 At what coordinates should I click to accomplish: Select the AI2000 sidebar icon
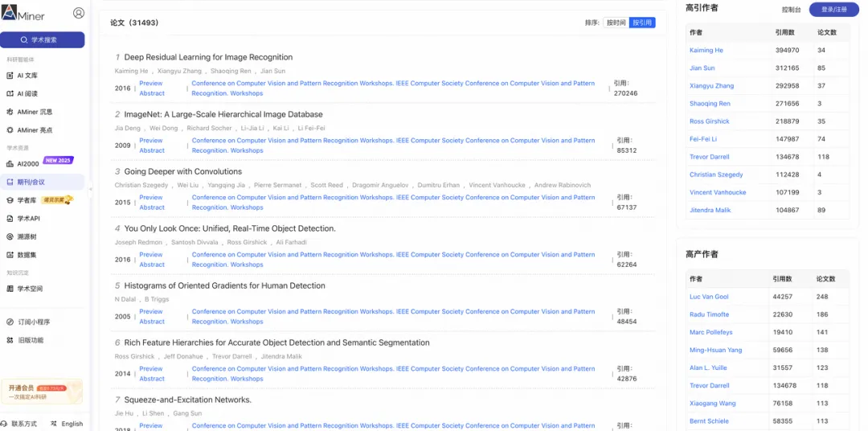[10, 163]
